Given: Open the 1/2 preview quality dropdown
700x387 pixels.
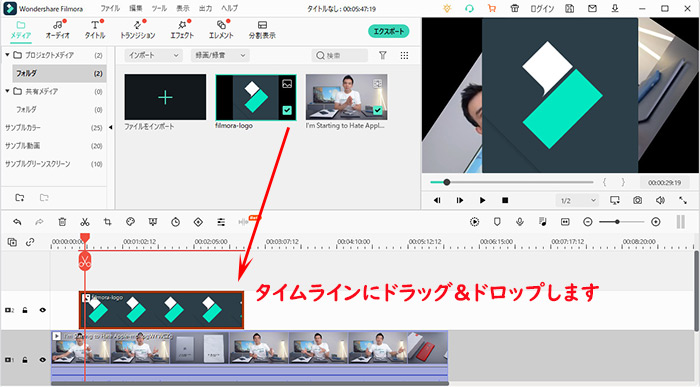Looking at the screenshot, I should 578,200.
